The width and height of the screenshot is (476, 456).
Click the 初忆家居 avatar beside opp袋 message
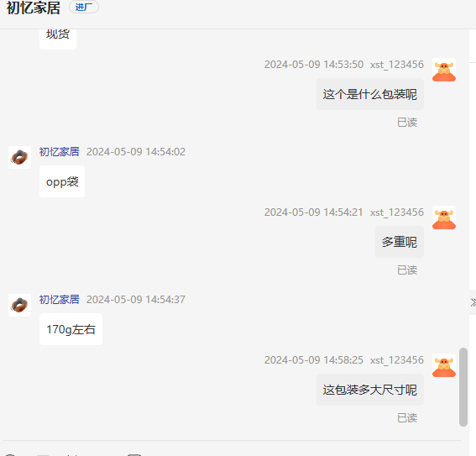click(19, 157)
